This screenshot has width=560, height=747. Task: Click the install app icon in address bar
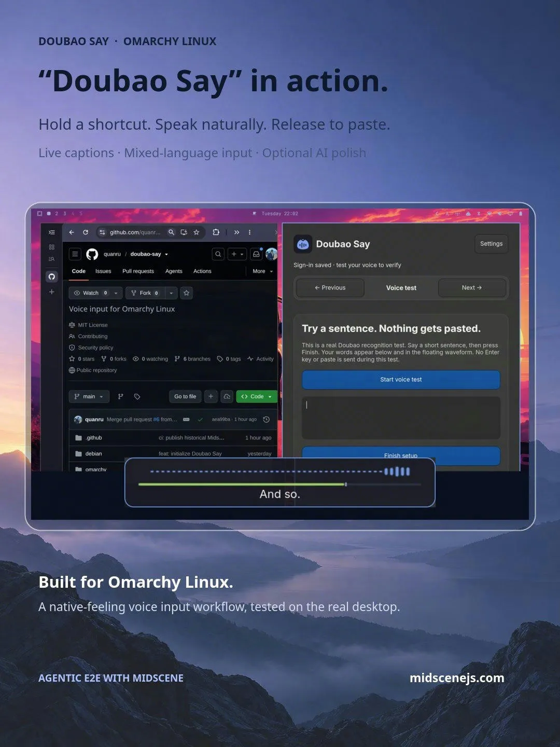point(184,232)
